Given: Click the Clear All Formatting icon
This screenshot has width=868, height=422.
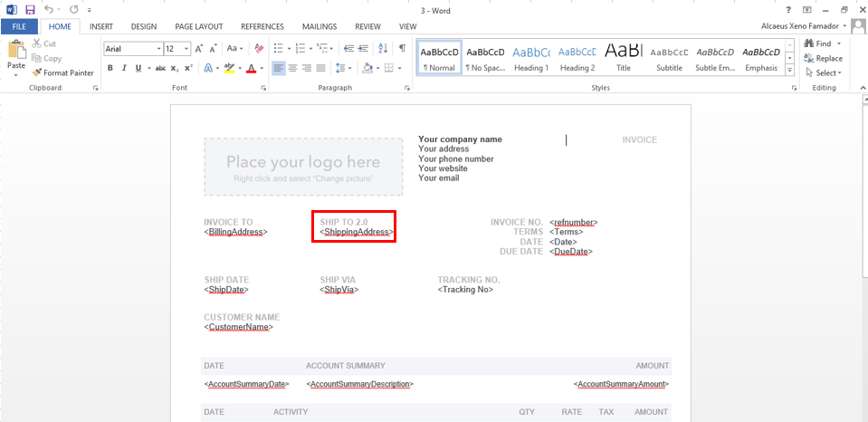Looking at the screenshot, I should pos(259,49).
